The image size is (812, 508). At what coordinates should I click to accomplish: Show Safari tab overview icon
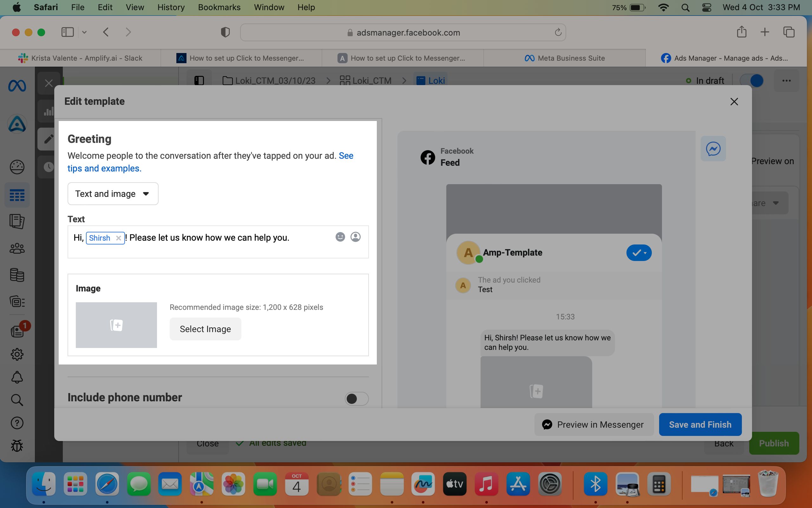(789, 32)
